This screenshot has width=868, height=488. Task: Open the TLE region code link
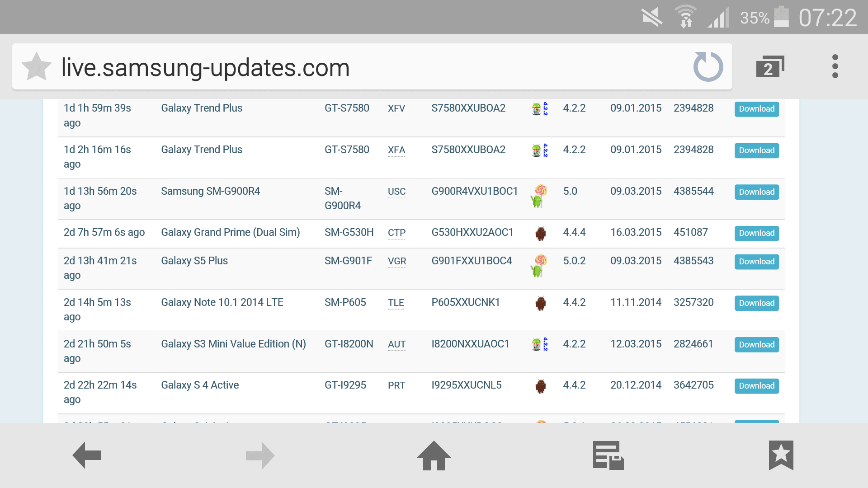396,303
